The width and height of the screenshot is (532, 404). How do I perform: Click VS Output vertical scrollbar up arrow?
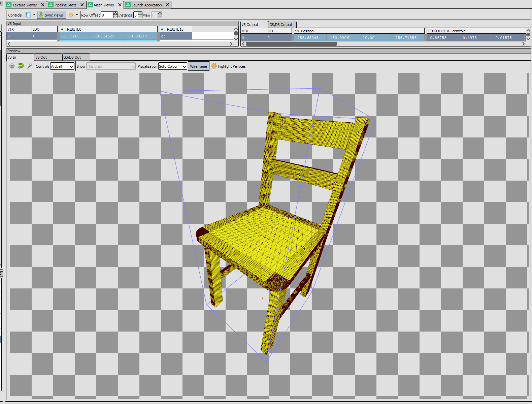coord(528,30)
